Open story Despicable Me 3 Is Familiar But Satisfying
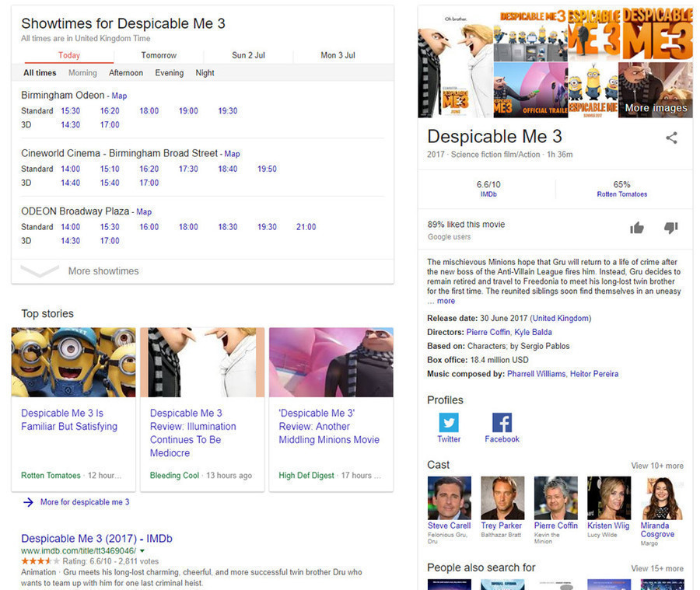The height and width of the screenshot is (590, 700). pyautogui.click(x=69, y=420)
